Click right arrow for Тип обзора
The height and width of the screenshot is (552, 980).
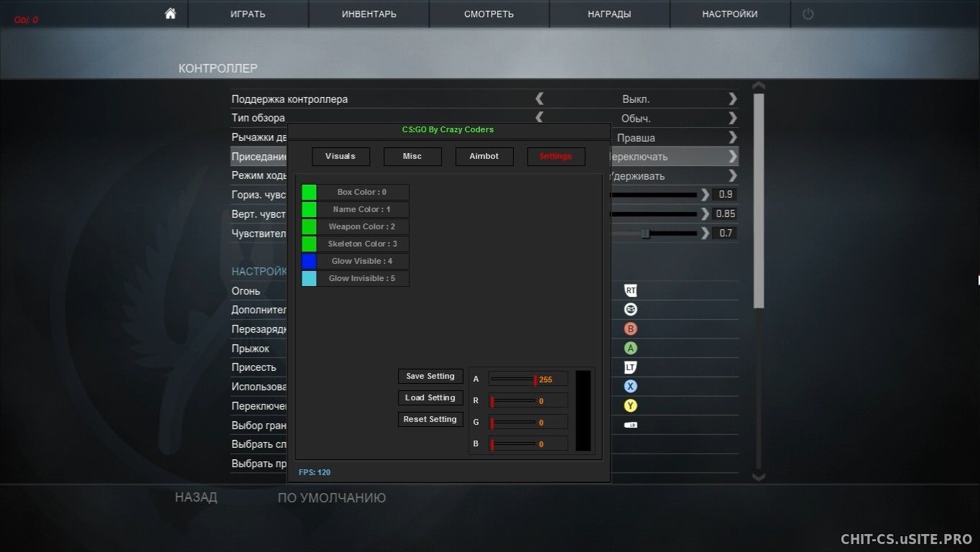pyautogui.click(x=732, y=118)
